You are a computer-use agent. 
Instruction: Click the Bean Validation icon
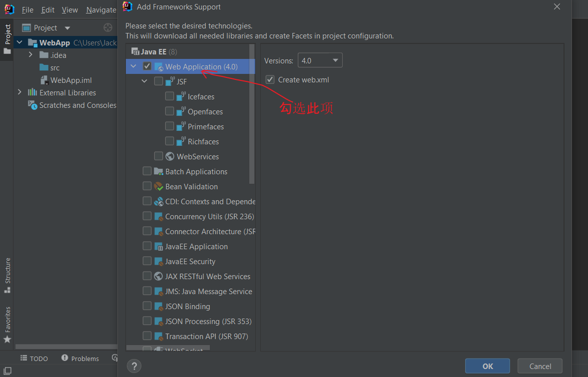coord(159,186)
